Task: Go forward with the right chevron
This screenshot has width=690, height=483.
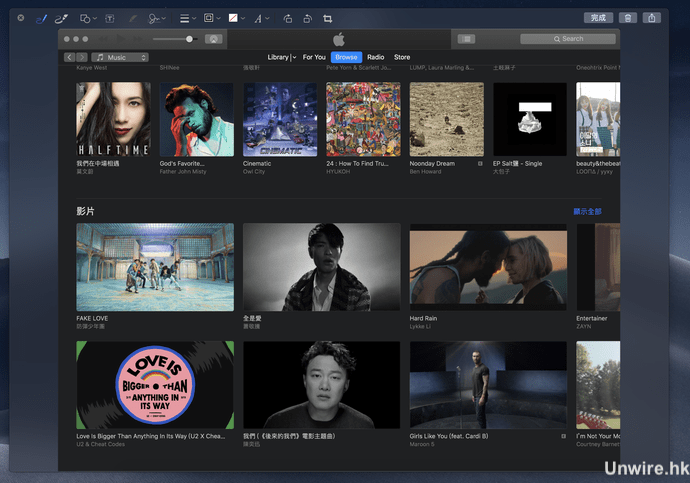Action: (x=82, y=57)
